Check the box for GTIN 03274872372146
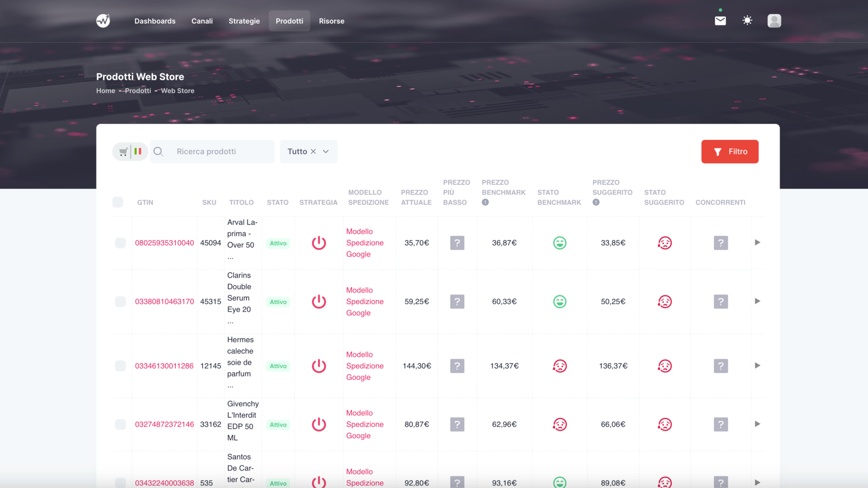This screenshot has height=488, width=868. 120,425
